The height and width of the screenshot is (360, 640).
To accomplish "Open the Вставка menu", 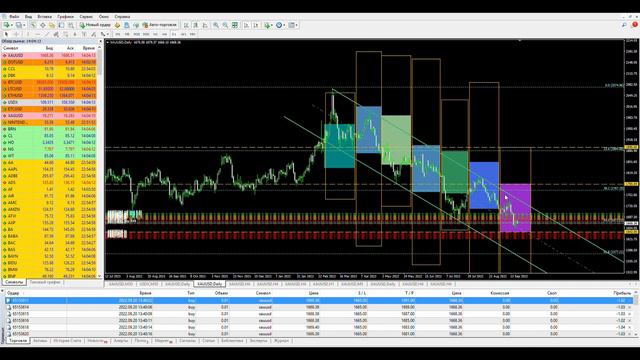I will click(44, 17).
